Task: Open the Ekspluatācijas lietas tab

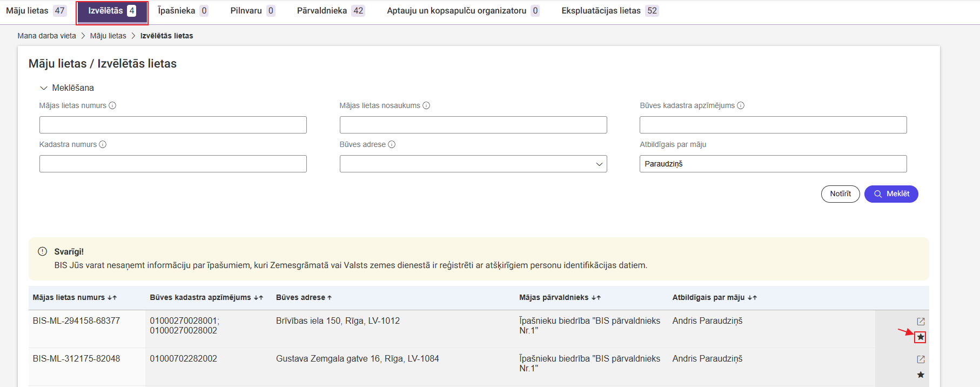Action: (609, 11)
